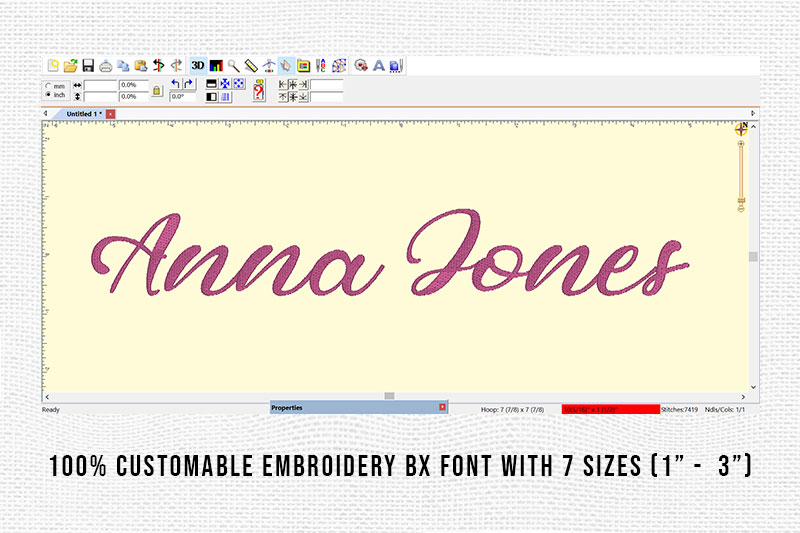Image resolution: width=800 pixels, height=533 pixels.
Task: Rotate left with the blue arrow
Action: 176,84
